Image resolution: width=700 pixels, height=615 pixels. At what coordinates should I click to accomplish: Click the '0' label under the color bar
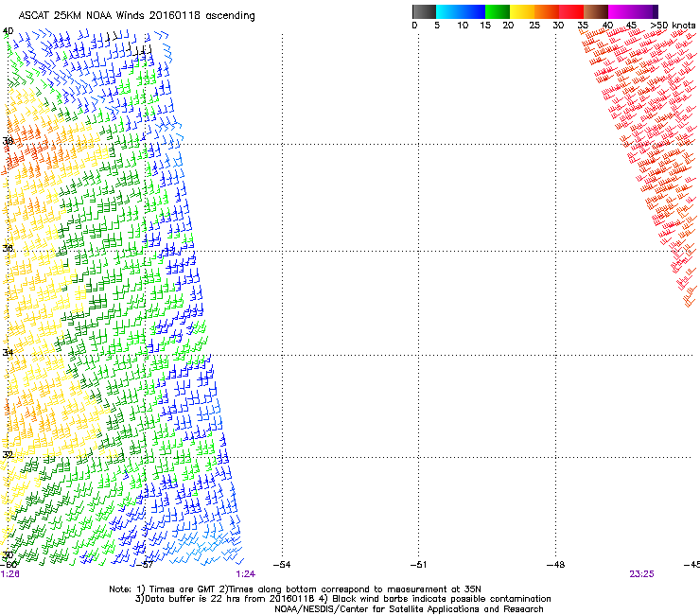[414, 26]
